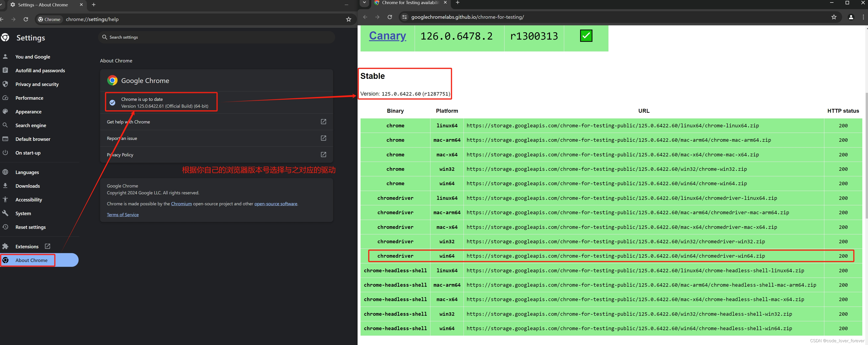Click the reload icon in the right window's address bar
Image resolution: width=868 pixels, height=345 pixels.
click(x=390, y=17)
